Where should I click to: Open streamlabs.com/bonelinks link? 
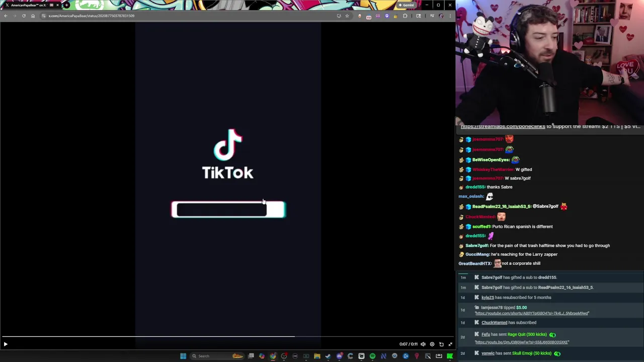coord(503,126)
